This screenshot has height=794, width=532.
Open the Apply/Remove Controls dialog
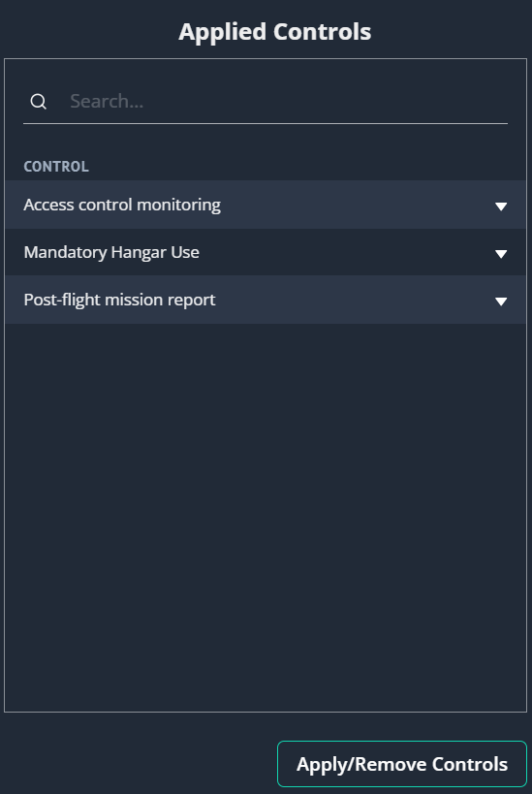(x=402, y=764)
